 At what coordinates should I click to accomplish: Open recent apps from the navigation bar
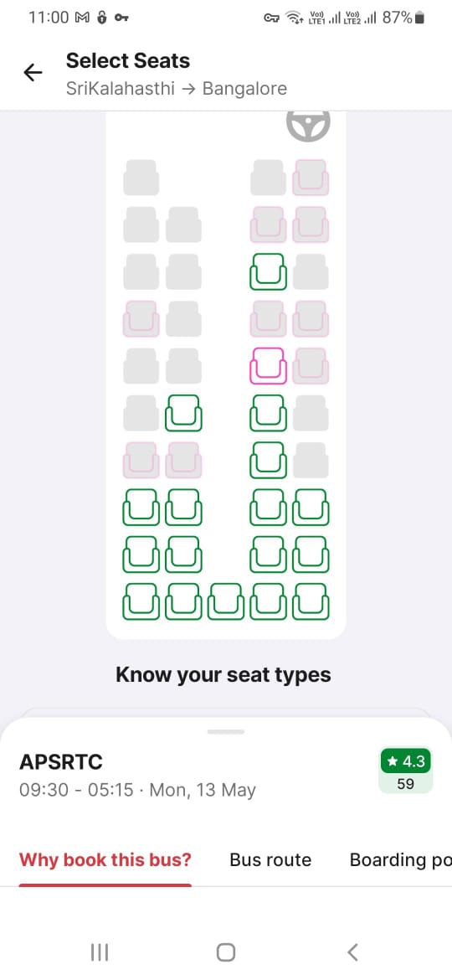[x=100, y=952]
